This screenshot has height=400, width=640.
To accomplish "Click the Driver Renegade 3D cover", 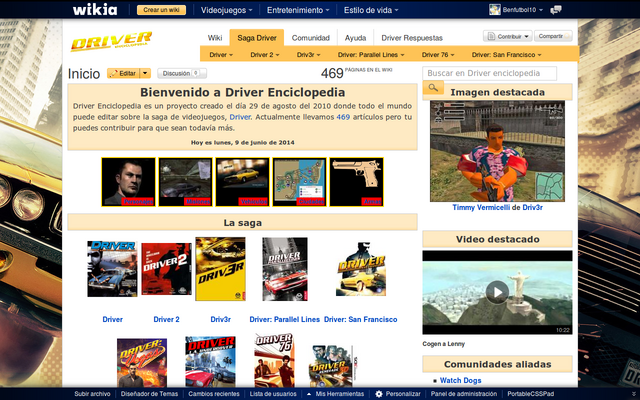I will [332, 366].
